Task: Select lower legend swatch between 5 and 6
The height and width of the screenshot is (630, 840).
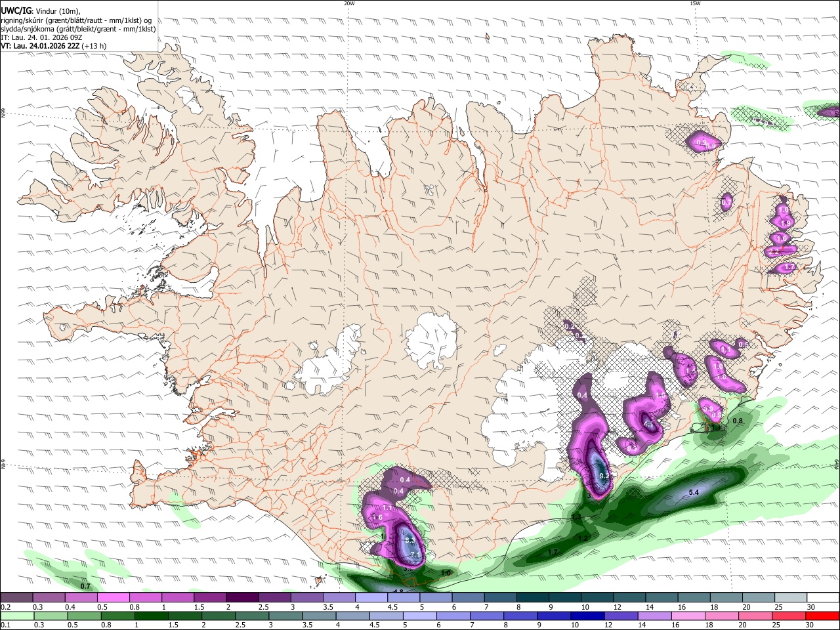Action: tap(420, 616)
